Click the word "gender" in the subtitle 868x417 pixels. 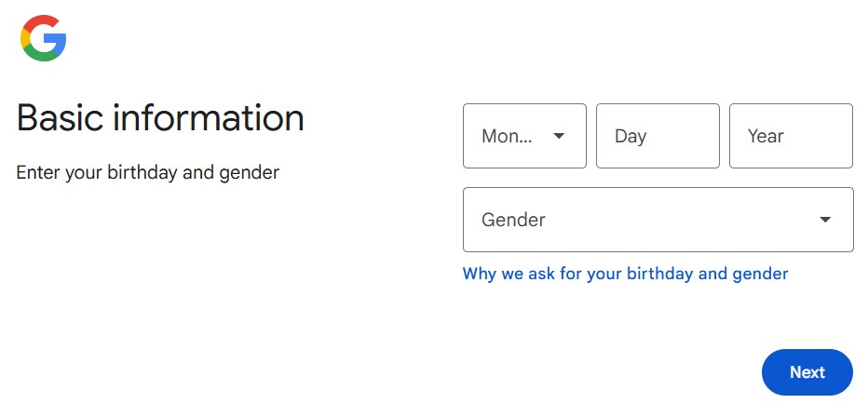pos(250,173)
